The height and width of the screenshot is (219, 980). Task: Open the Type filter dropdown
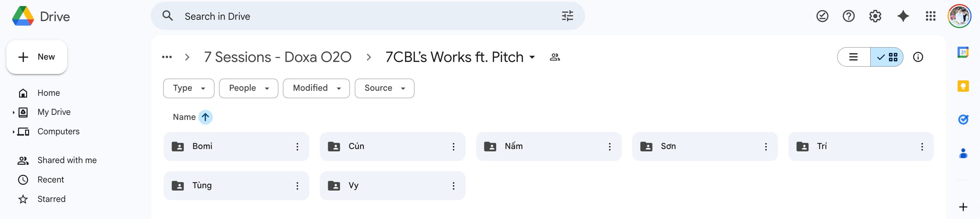coord(189,88)
